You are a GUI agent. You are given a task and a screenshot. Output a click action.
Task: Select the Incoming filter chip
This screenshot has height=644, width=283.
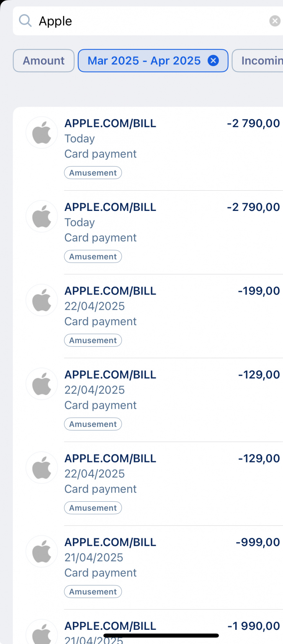coord(258,61)
